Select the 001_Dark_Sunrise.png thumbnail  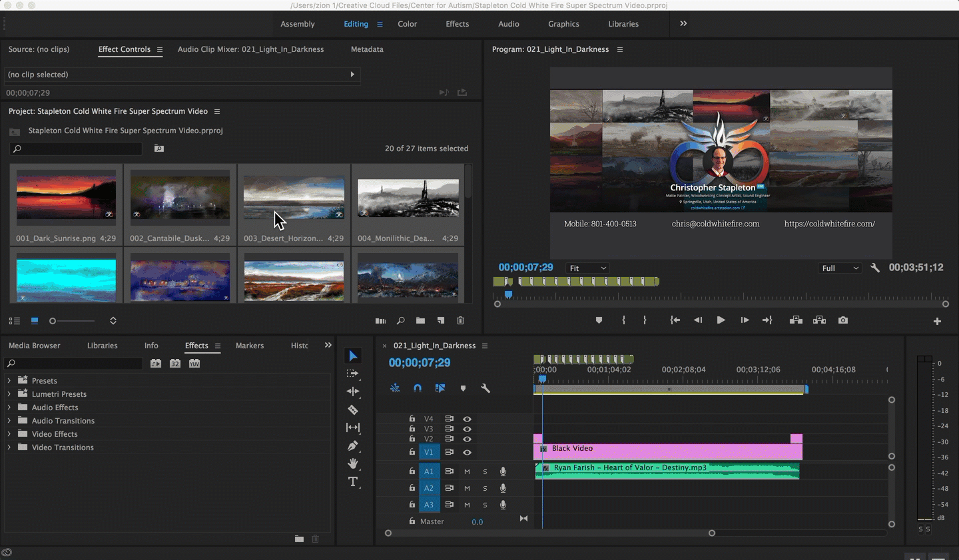click(x=66, y=198)
